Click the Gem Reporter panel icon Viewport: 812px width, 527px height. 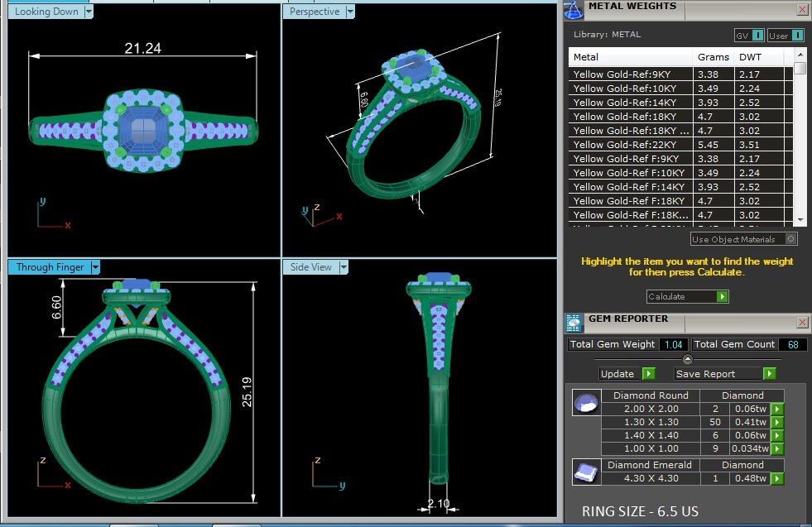click(573, 323)
